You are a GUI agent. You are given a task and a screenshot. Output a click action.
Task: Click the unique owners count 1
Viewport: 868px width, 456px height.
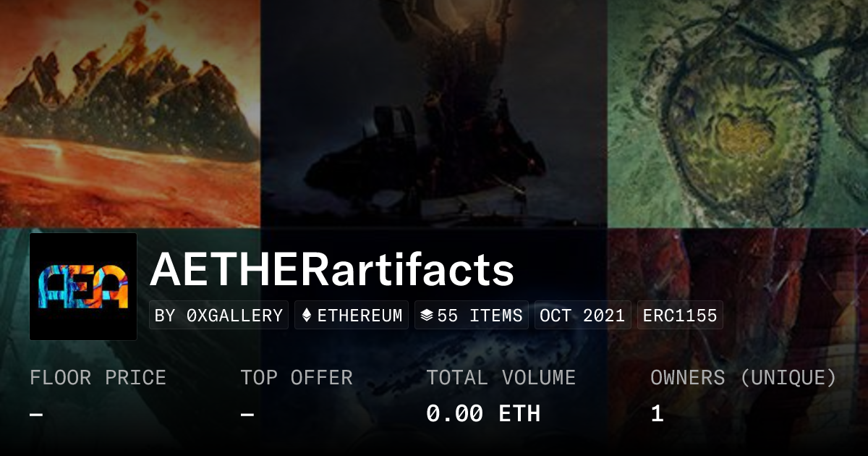pyautogui.click(x=657, y=413)
